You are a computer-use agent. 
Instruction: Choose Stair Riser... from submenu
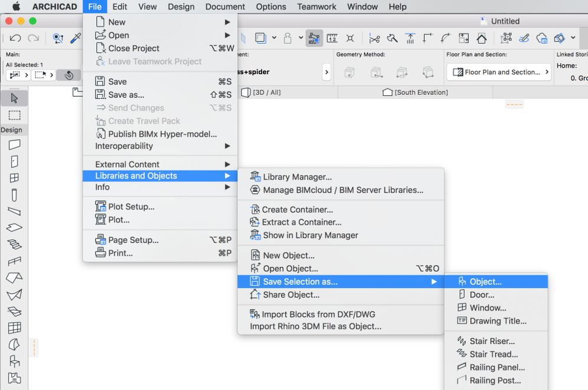[x=495, y=341]
